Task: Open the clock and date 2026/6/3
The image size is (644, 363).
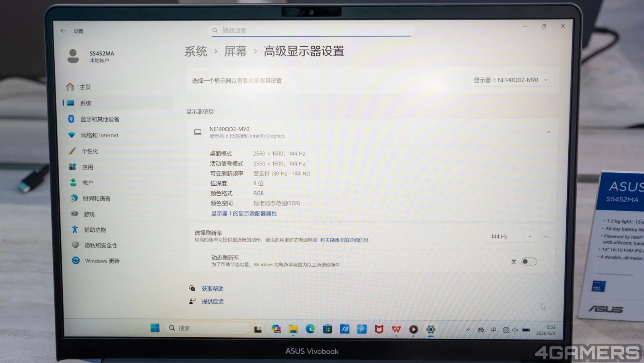Action: (x=545, y=330)
